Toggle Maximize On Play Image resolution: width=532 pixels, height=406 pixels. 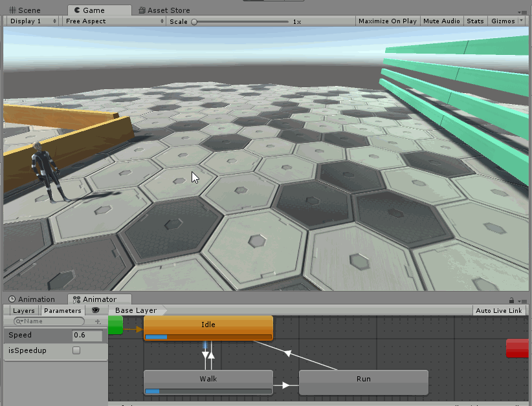[x=387, y=20]
